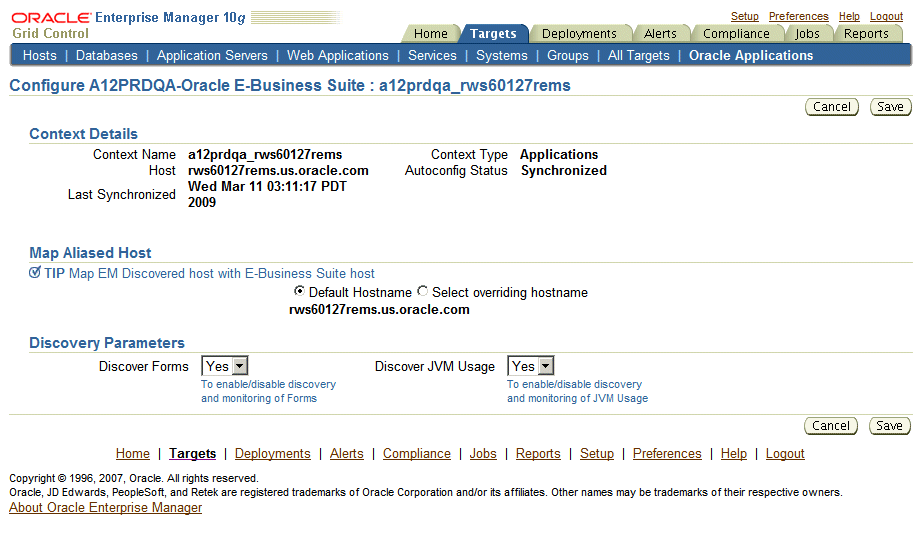Open the Services subtab
The image size is (914, 537).
432,55
